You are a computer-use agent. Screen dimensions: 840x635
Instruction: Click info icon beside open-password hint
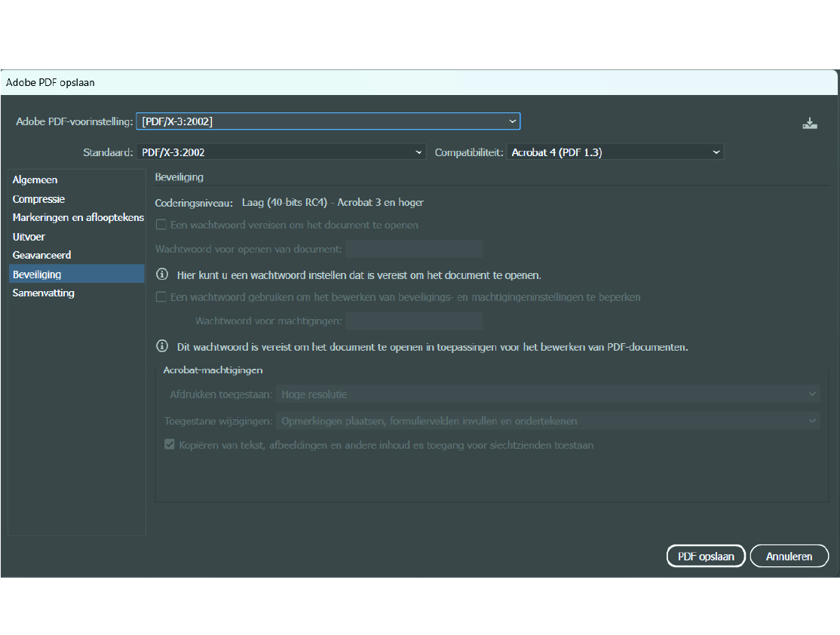click(x=161, y=275)
